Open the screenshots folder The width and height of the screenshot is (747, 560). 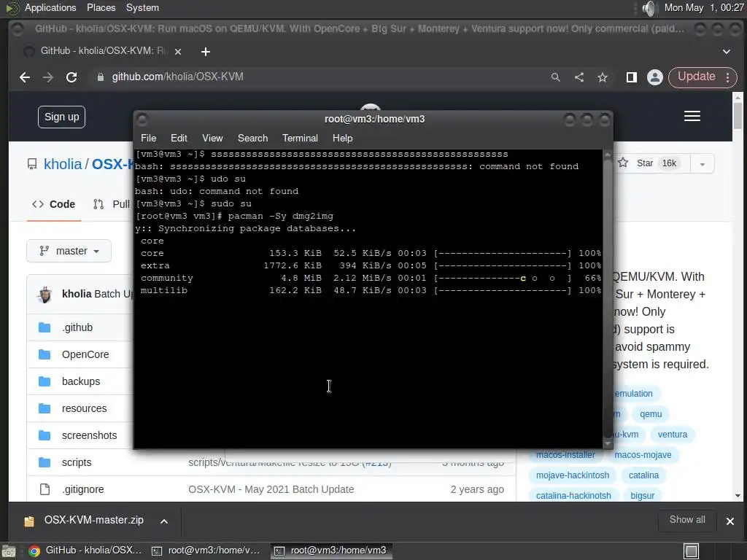coord(90,436)
